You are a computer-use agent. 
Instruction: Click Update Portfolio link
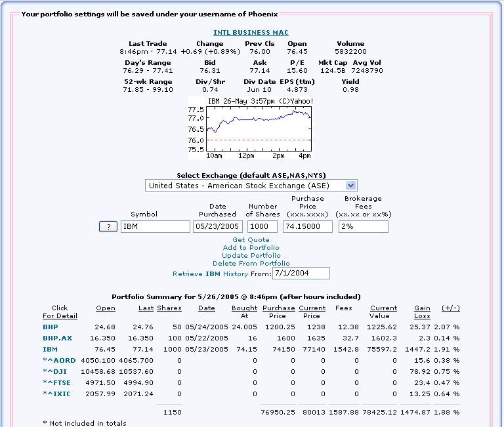(251, 256)
